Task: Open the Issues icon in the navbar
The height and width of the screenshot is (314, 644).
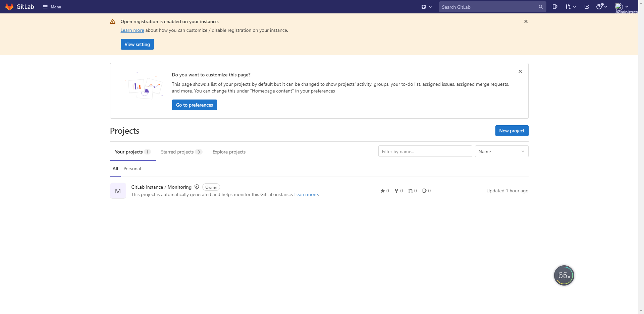Action: tap(555, 7)
